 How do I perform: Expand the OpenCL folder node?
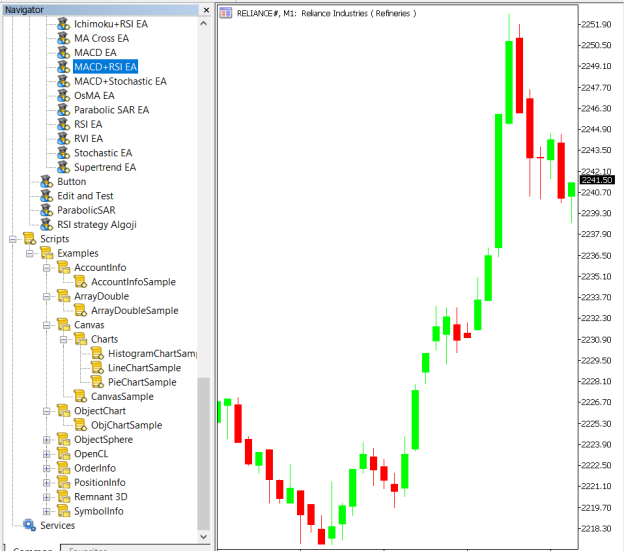coord(47,454)
